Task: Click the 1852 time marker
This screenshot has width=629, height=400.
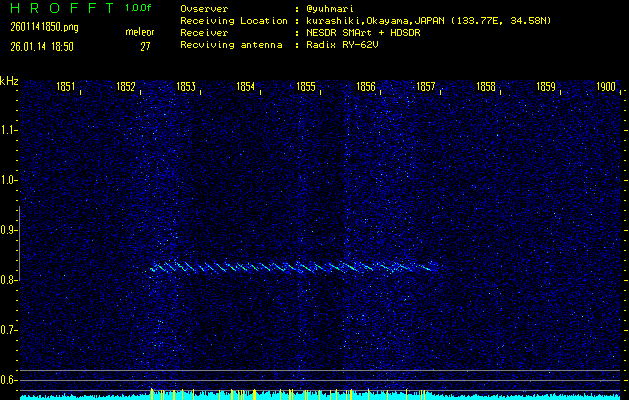Action: tap(126, 87)
